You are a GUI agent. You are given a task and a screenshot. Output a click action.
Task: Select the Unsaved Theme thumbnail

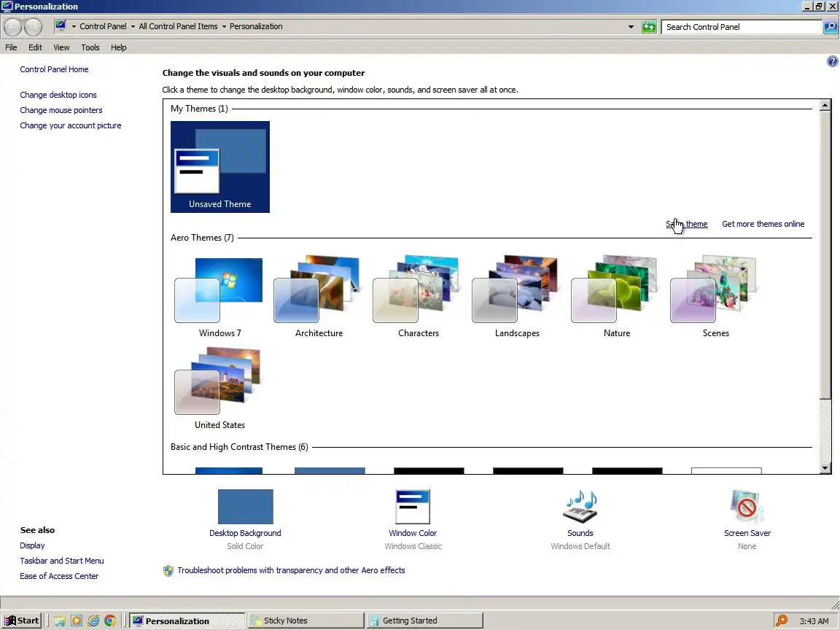[219, 166]
